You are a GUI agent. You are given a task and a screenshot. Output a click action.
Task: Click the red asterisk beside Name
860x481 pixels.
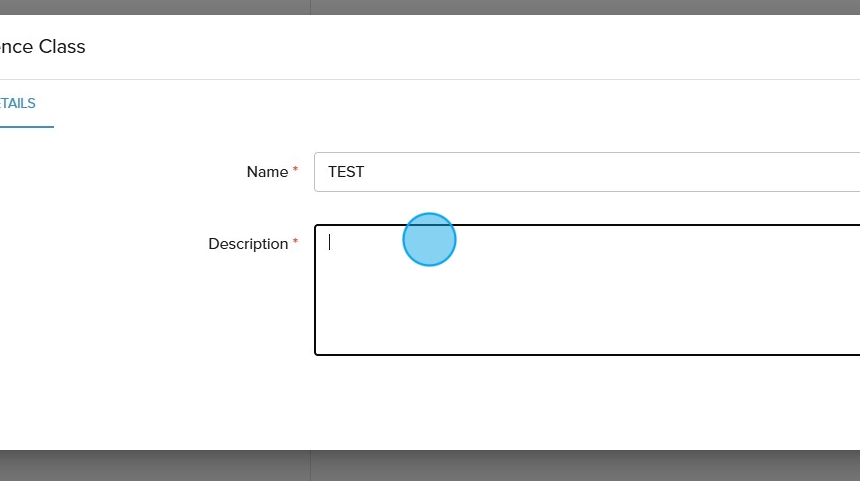pyautogui.click(x=295, y=172)
